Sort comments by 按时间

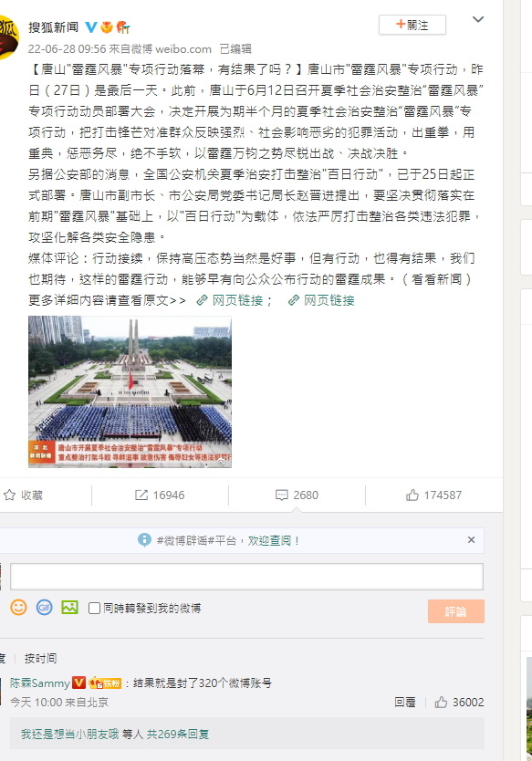tap(40, 659)
